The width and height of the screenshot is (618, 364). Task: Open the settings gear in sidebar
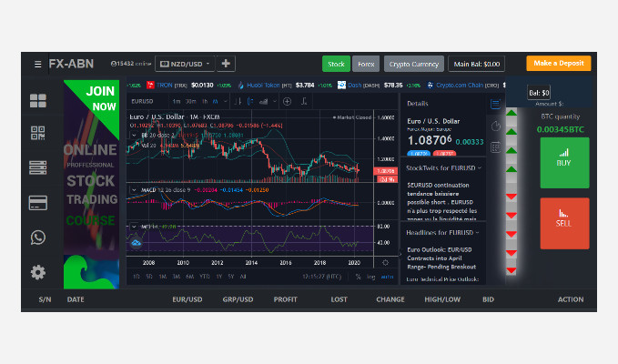(x=38, y=272)
